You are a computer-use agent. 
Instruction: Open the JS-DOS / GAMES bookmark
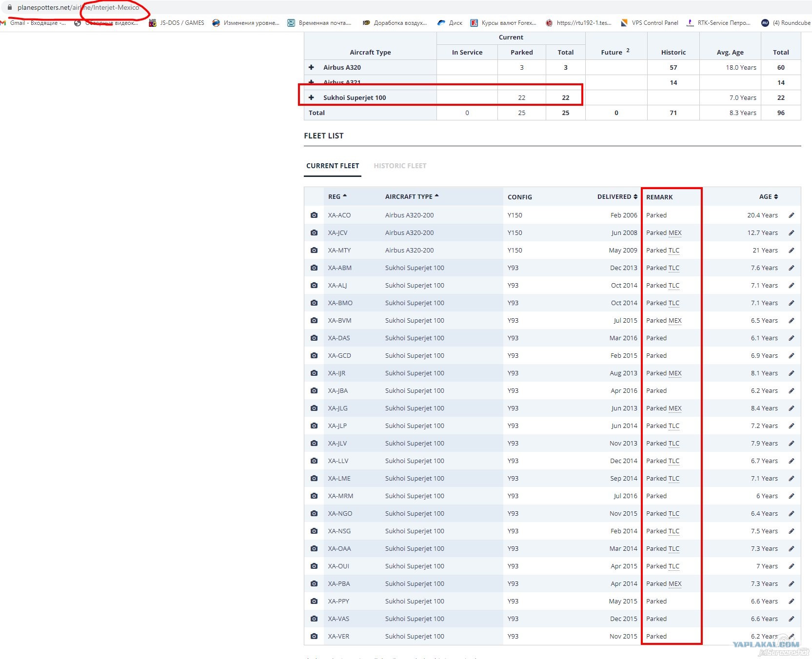pos(177,23)
